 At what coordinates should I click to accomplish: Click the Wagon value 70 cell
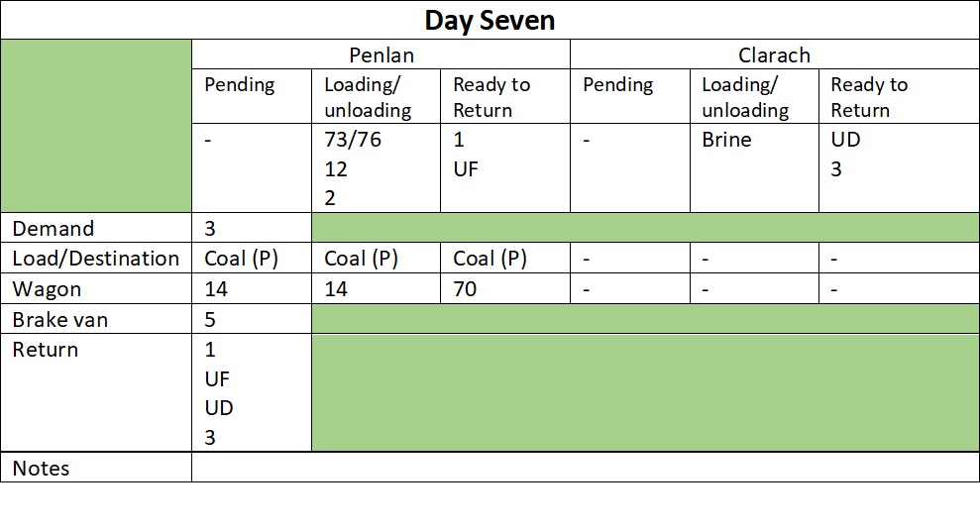[505, 288]
